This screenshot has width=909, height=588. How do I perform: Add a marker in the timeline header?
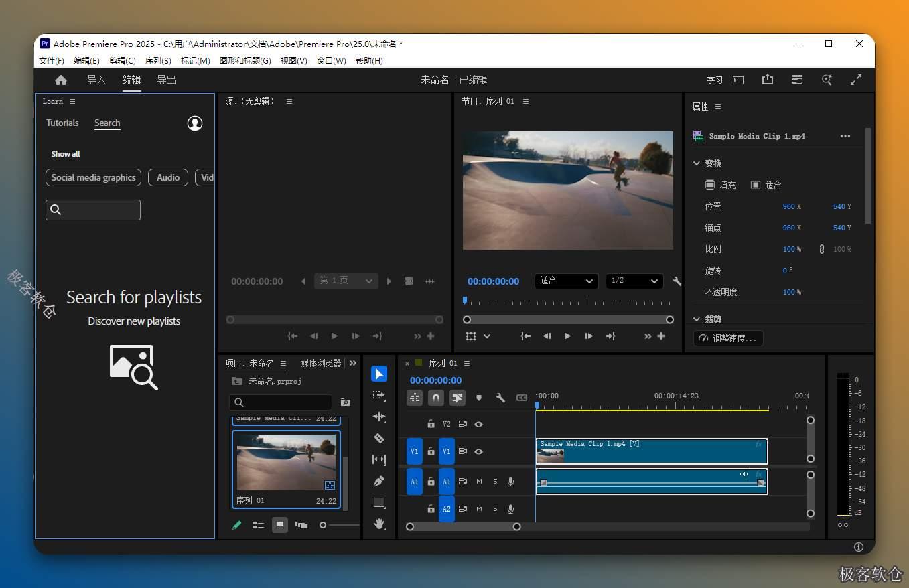click(x=479, y=398)
